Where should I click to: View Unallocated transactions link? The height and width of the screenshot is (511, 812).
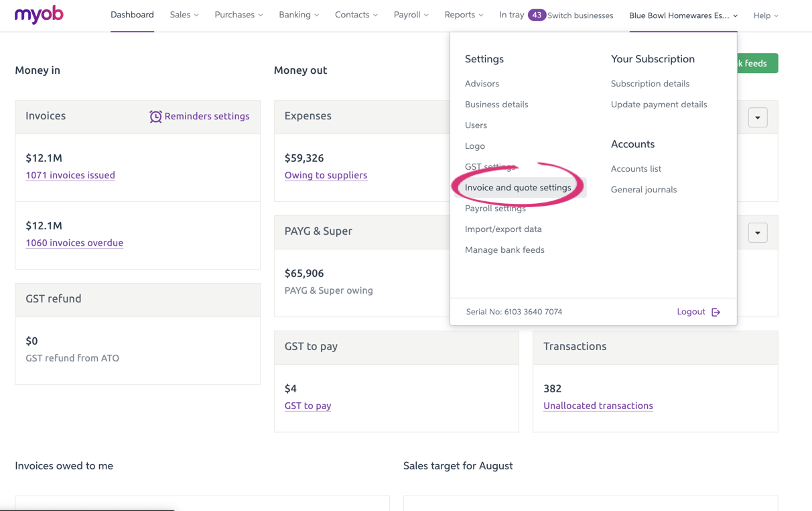pyautogui.click(x=598, y=406)
